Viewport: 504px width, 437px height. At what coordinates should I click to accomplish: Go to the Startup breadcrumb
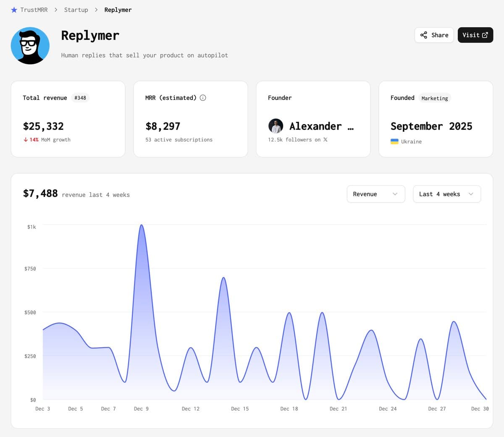pyautogui.click(x=76, y=10)
